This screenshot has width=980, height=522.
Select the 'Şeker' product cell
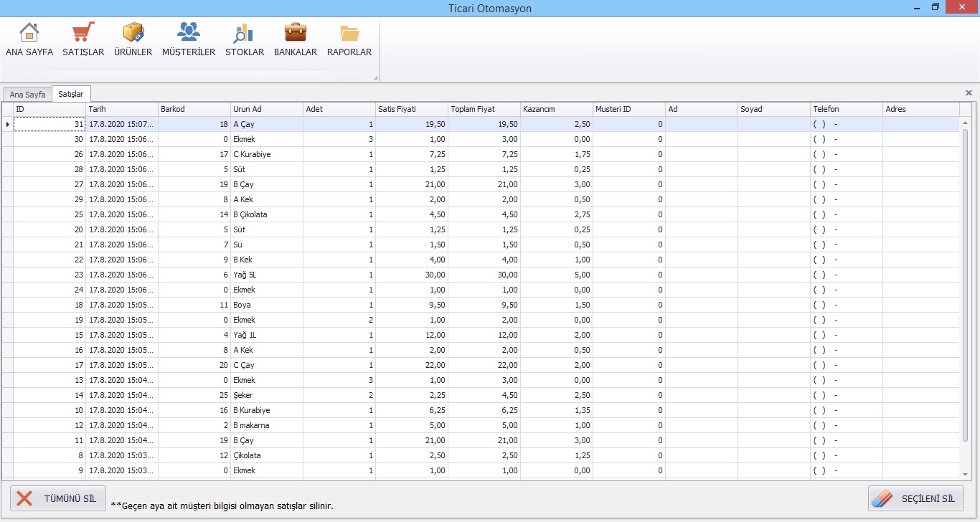click(266, 395)
